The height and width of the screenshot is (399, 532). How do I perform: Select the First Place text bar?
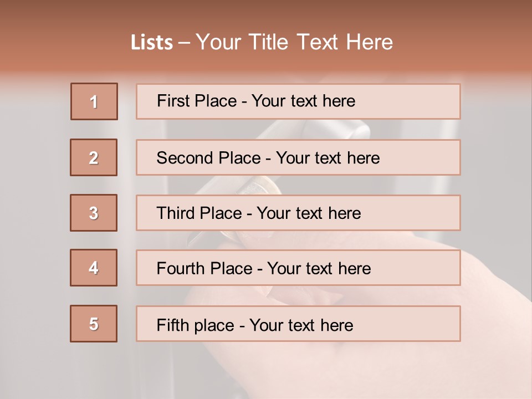coord(298,101)
